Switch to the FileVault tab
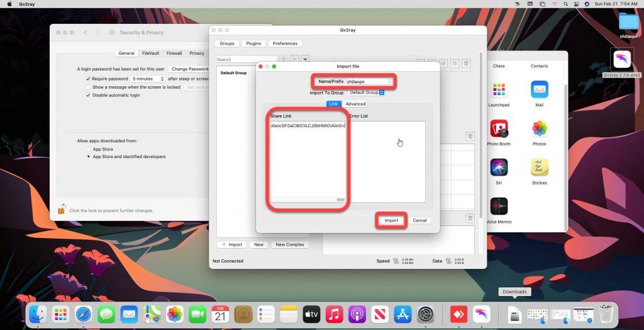The image size is (644, 330). point(150,54)
